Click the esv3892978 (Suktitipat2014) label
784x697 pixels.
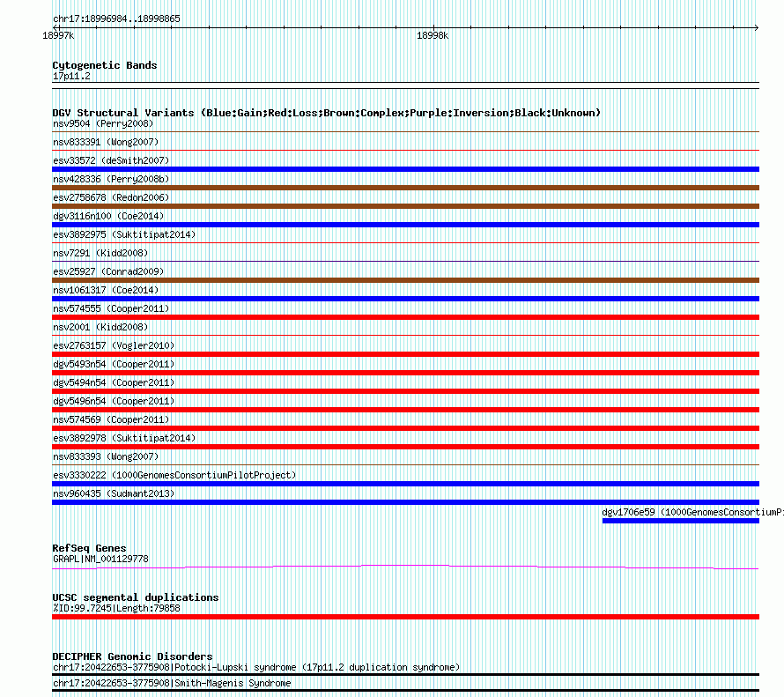[124, 438]
